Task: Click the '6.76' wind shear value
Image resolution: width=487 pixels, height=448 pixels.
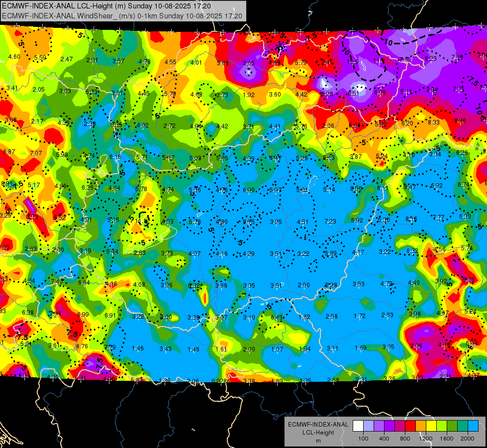Action: coord(82,346)
